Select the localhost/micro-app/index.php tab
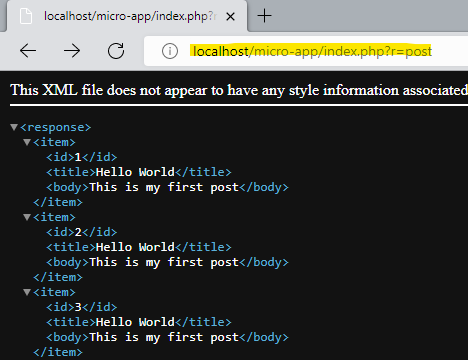 pos(127,16)
